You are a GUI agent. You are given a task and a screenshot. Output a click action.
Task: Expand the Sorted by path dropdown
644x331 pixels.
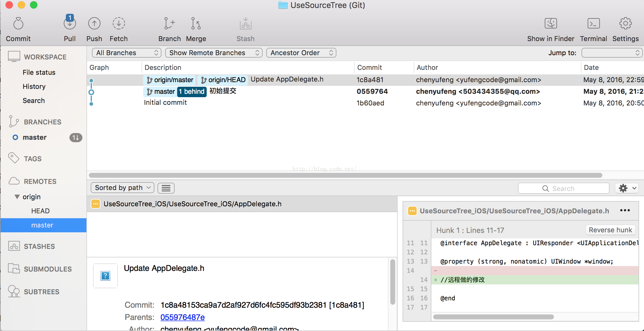point(122,188)
